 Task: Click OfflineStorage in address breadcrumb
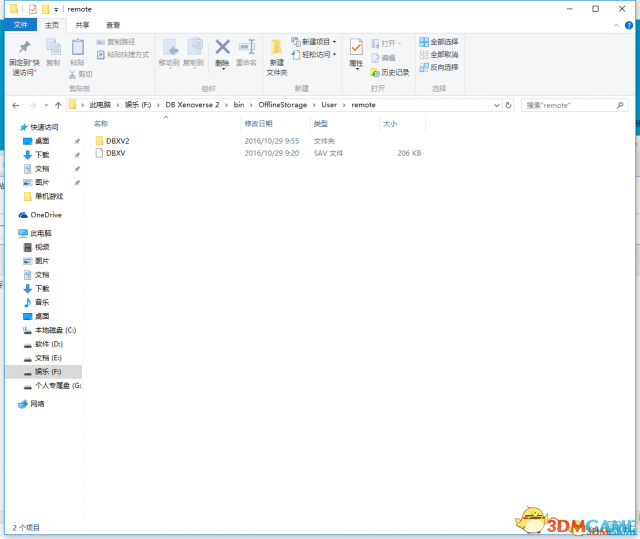pyautogui.click(x=282, y=105)
